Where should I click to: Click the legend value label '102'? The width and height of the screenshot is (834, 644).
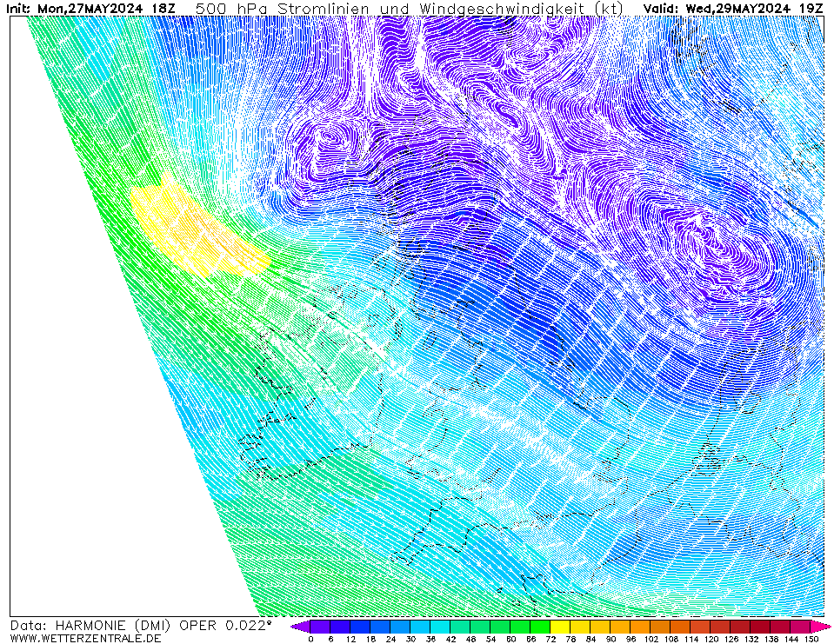(651, 639)
